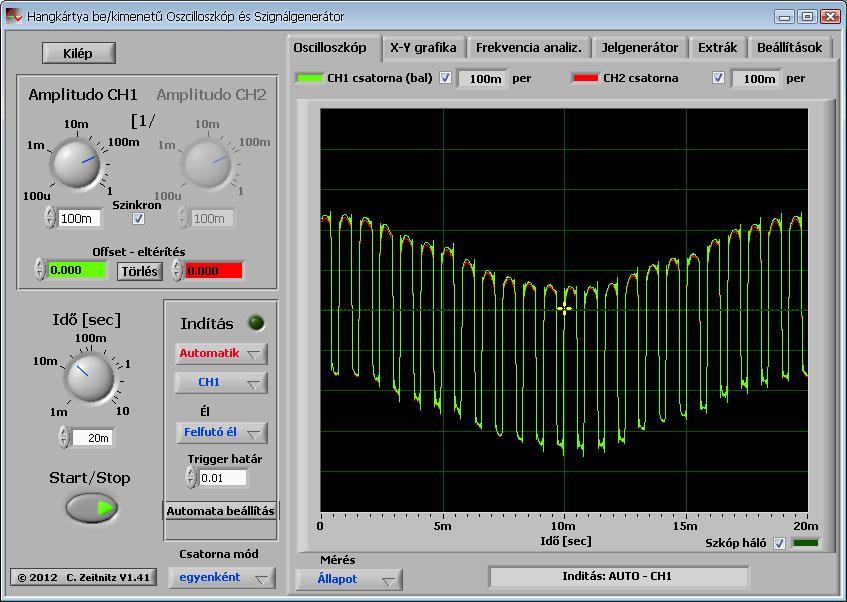847x602 pixels.
Task: Click the dark green scope grid color swatch
Action: [x=806, y=543]
